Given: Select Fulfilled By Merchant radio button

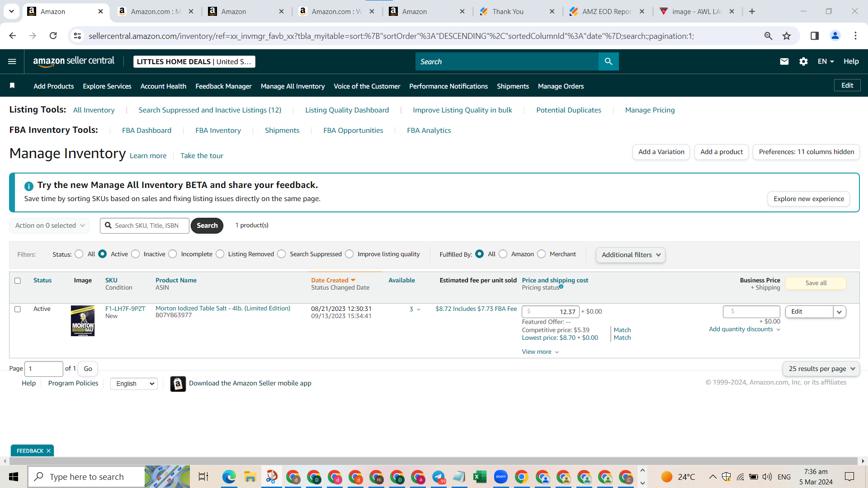Looking at the screenshot, I should tap(542, 254).
